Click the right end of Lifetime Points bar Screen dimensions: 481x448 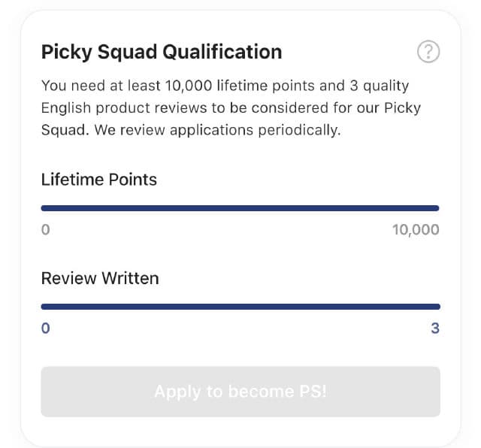436,208
